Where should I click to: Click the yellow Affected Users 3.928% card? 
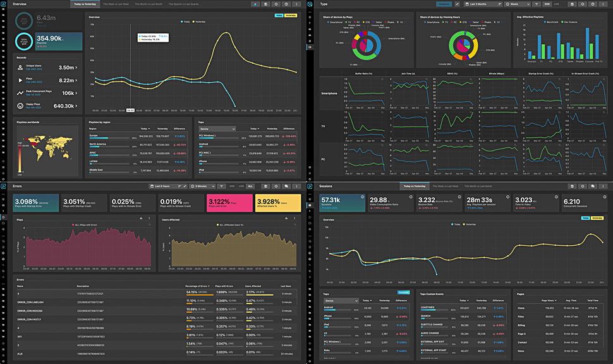[x=278, y=203]
